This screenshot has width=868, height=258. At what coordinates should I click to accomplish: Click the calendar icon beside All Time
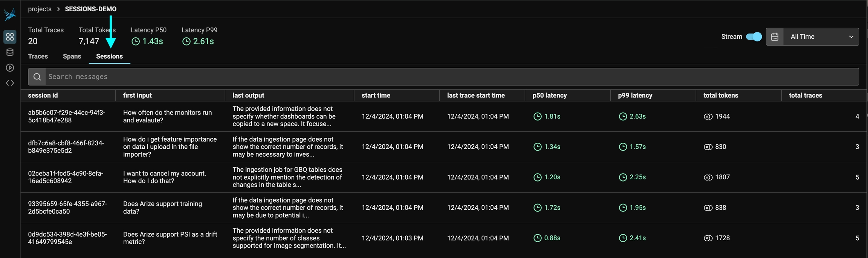775,37
